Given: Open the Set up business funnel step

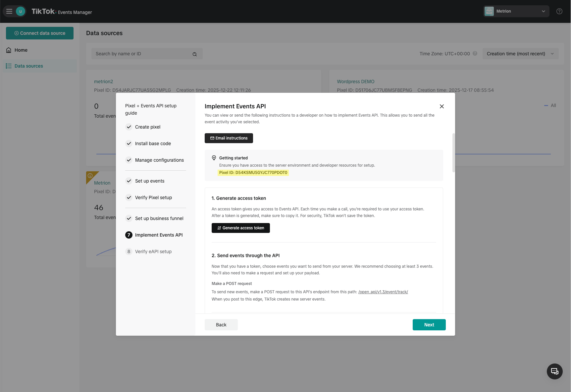Looking at the screenshot, I should click(159, 218).
